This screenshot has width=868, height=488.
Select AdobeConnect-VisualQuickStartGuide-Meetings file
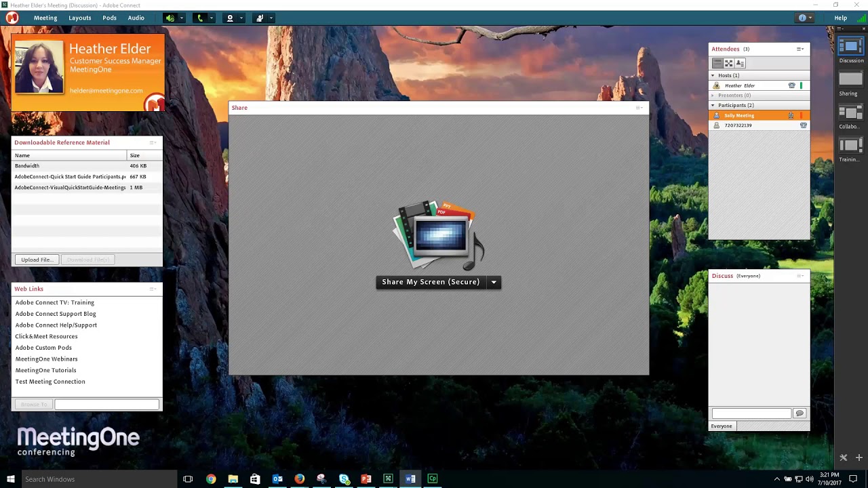87,188
